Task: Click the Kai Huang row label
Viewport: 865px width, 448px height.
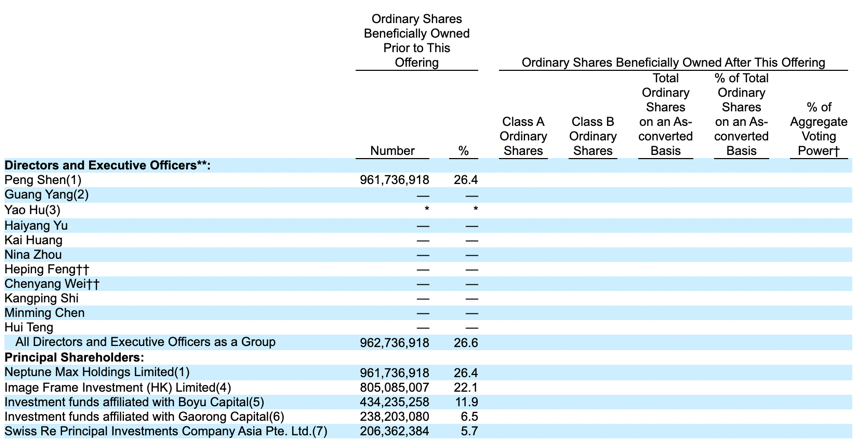Action: (33, 240)
